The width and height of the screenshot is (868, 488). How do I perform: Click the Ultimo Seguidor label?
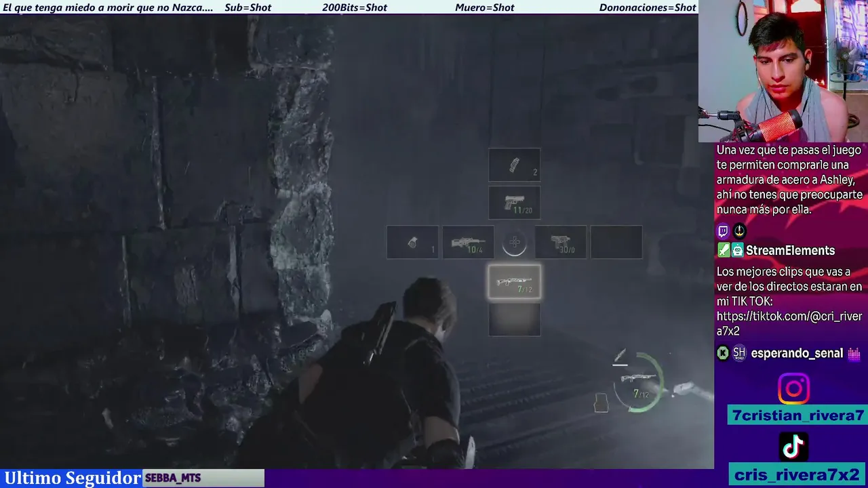(x=73, y=478)
